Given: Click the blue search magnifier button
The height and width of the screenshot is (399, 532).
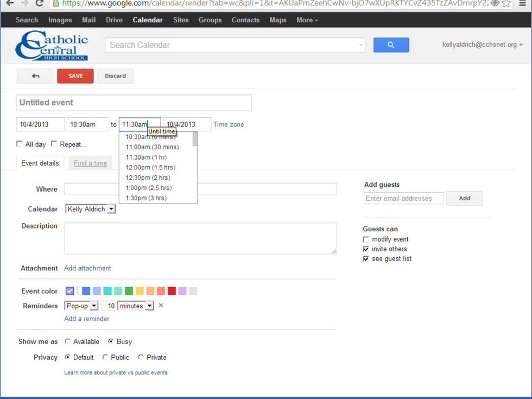Looking at the screenshot, I should [x=391, y=45].
